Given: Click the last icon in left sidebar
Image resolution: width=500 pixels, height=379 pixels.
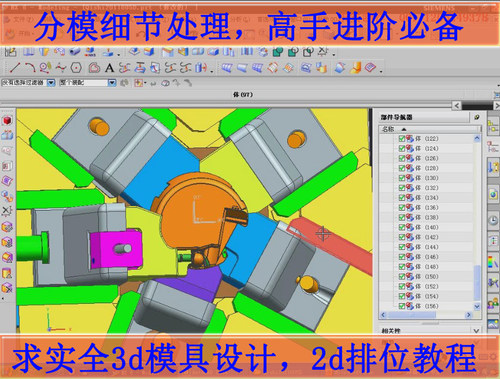Looking at the screenshot, I should tap(7, 288).
